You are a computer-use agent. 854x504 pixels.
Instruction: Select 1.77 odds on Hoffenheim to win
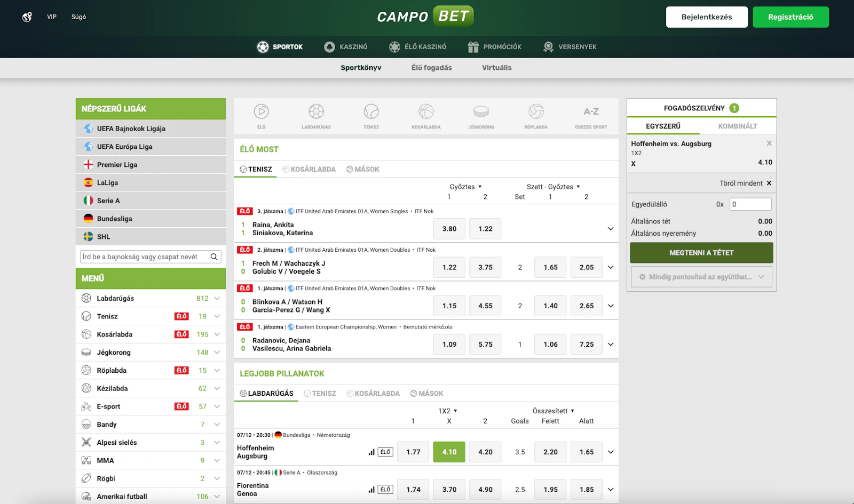[413, 452]
